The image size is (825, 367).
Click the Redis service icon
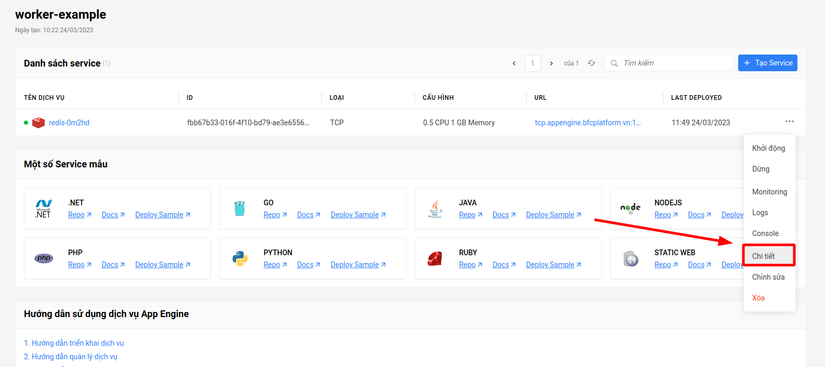click(x=38, y=123)
